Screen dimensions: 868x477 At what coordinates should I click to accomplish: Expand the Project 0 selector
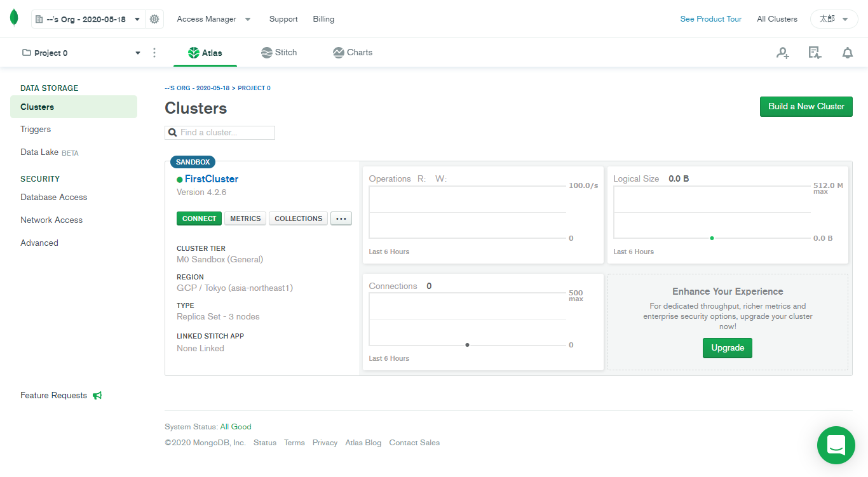tap(81, 53)
